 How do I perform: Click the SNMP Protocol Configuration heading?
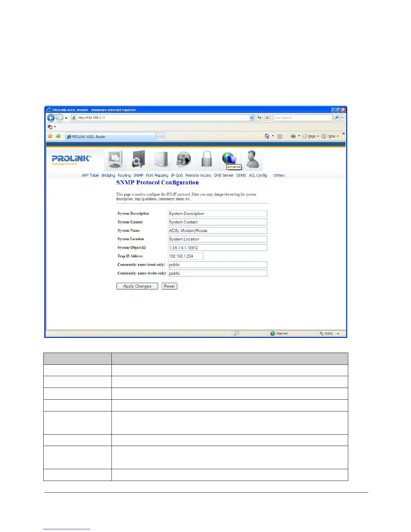[157, 183]
